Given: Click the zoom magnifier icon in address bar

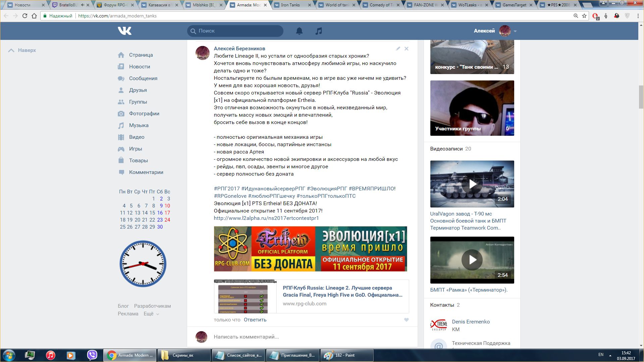Looking at the screenshot, I should 576,16.
